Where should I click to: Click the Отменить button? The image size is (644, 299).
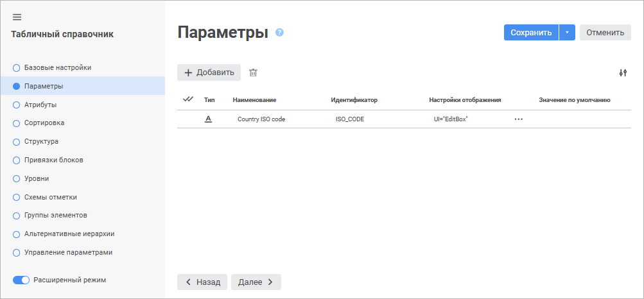pyautogui.click(x=605, y=32)
